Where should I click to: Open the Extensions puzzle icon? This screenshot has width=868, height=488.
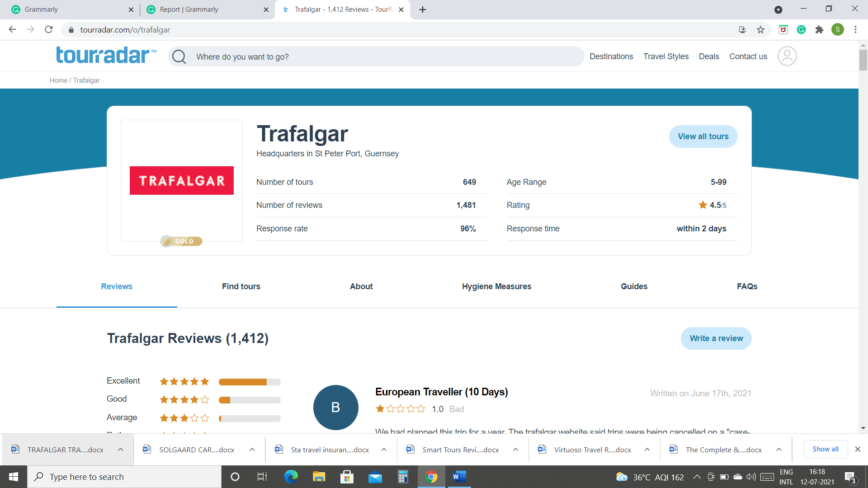point(819,30)
